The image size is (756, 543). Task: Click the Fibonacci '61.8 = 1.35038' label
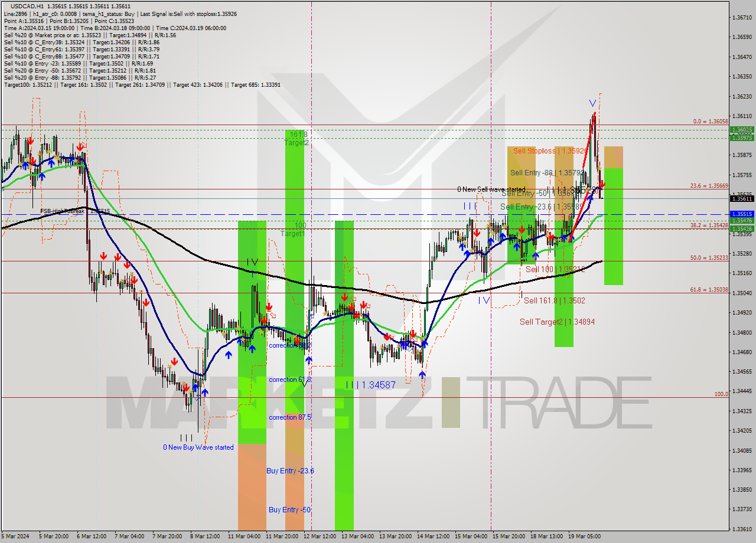tap(709, 289)
